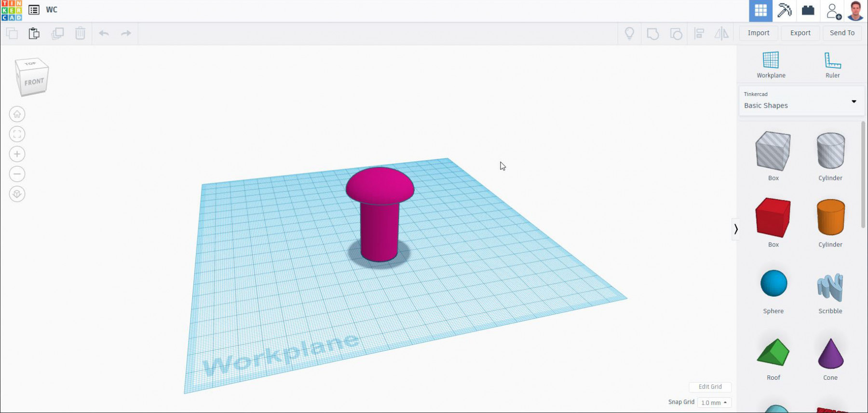Click the Edit Grid button
The image size is (868, 413).
click(x=710, y=386)
